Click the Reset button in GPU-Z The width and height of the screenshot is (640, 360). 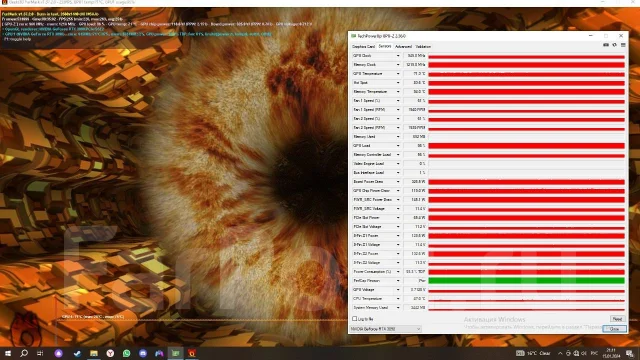click(617, 319)
